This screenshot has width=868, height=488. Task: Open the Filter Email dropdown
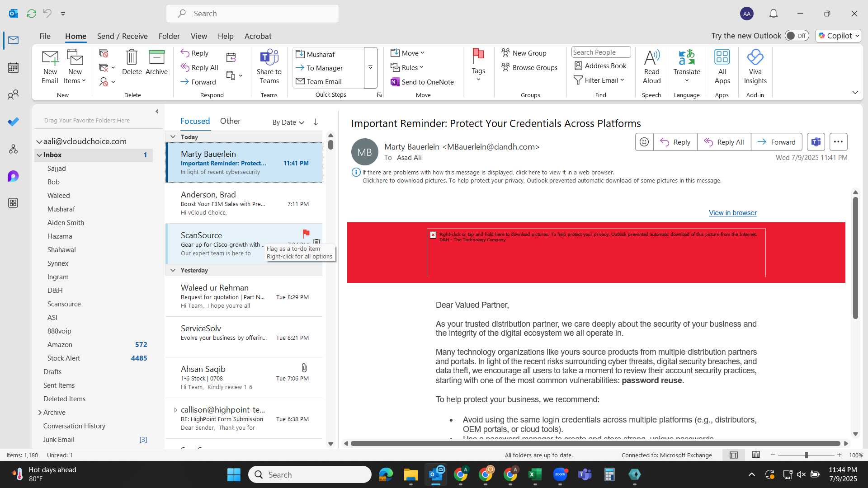[x=599, y=80]
